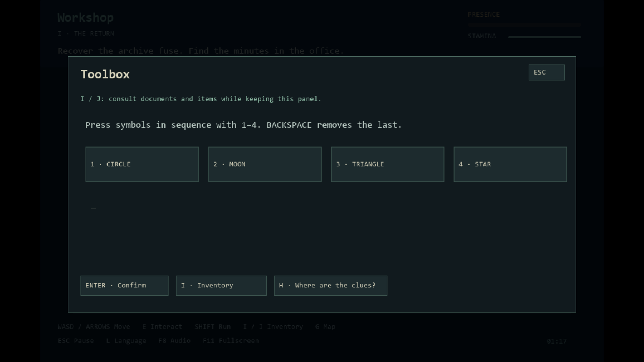Click the PRESENCE meter label
The height and width of the screenshot is (362, 644).
click(484, 15)
